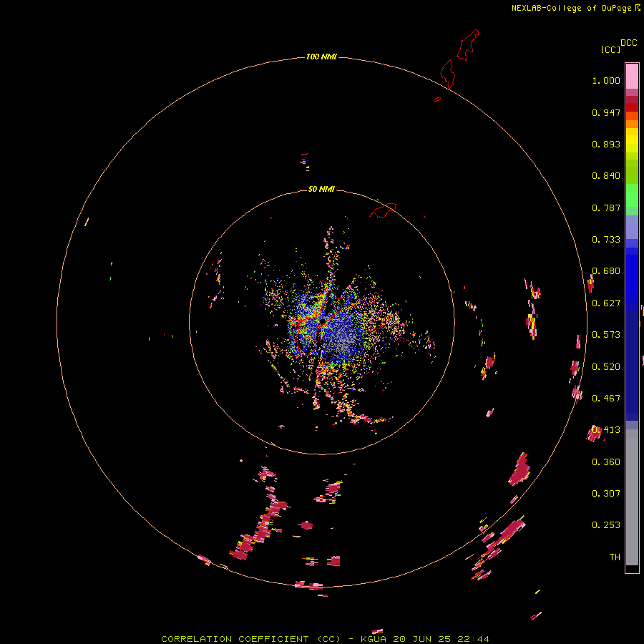
Task: Click the 0.467 color scale label
Action: tap(606, 399)
